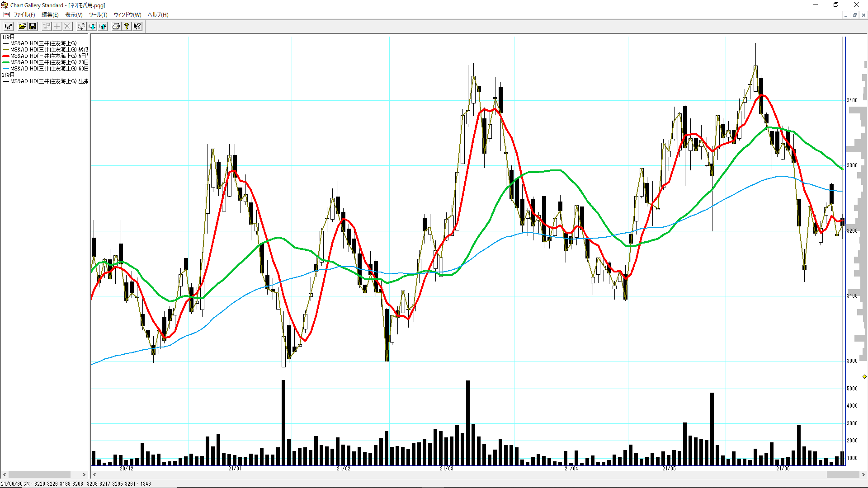Click the open file folder icon
Image resolution: width=868 pixels, height=488 pixels.
pyautogui.click(x=22, y=26)
